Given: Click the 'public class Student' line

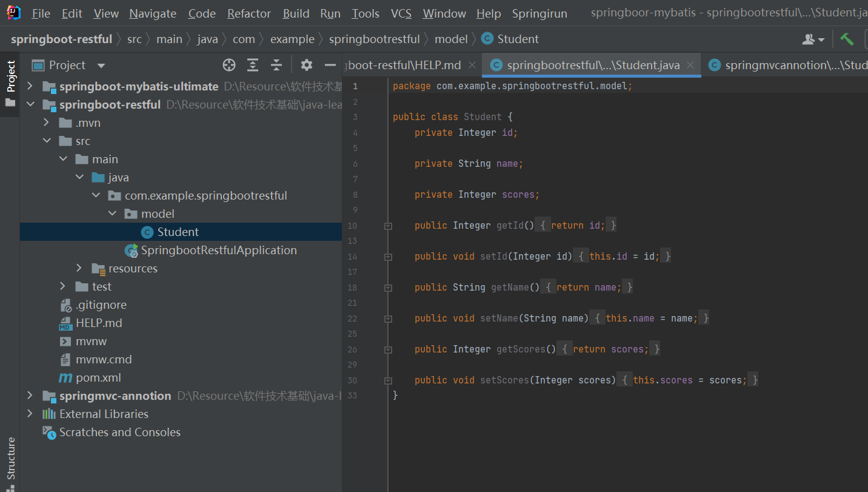Looking at the screenshot, I should click(453, 117).
